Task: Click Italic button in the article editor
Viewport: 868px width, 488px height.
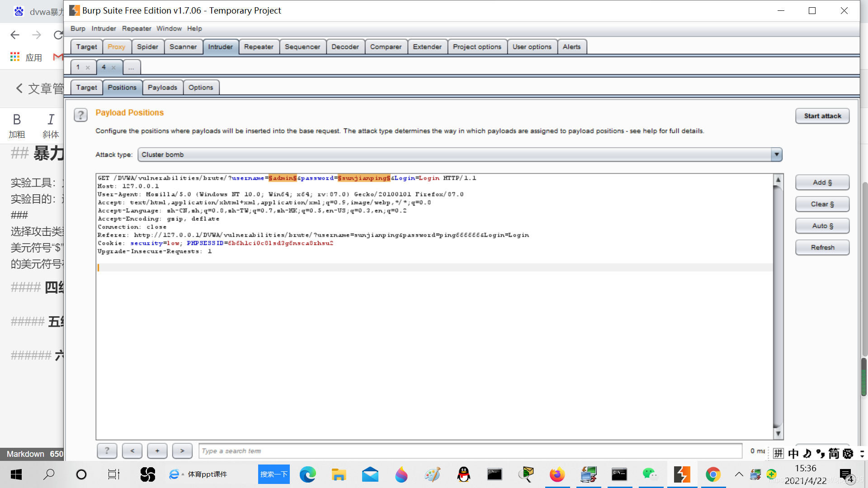Action: click(51, 125)
